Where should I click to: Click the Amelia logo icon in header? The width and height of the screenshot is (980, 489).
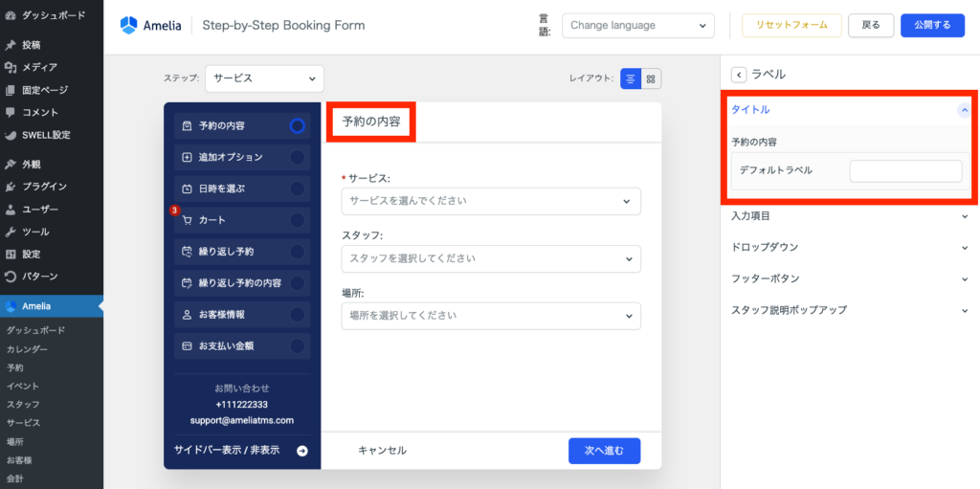pyautogui.click(x=129, y=26)
